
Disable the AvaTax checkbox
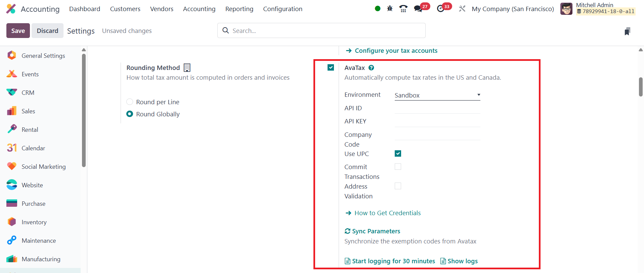[331, 68]
